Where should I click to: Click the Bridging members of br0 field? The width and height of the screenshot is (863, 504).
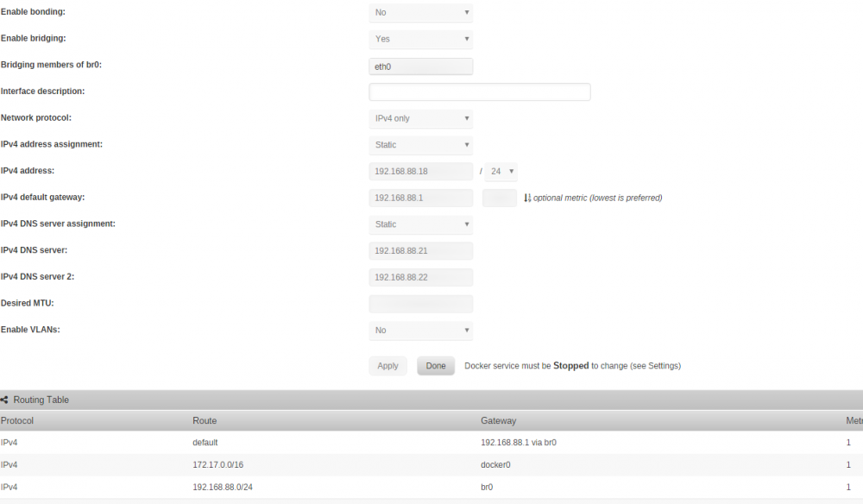[420, 66]
